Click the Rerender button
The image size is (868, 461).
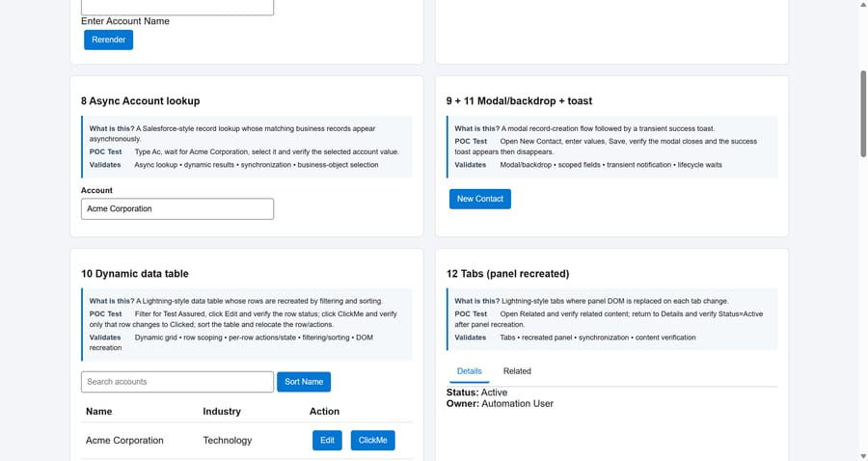click(108, 40)
